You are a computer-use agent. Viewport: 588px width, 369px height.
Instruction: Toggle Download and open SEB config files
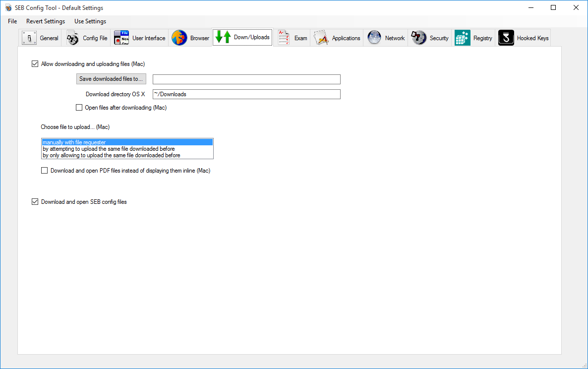coord(35,202)
